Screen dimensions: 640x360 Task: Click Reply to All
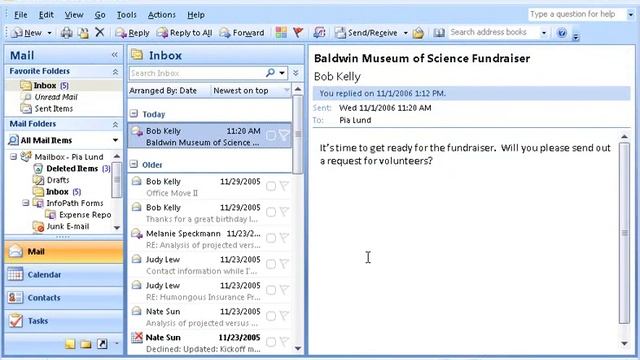tap(184, 33)
